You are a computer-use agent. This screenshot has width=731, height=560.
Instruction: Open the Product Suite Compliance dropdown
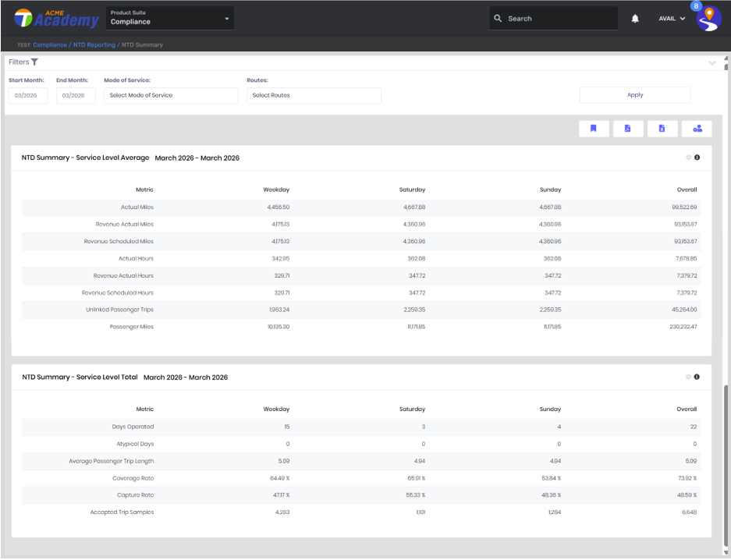(170, 18)
